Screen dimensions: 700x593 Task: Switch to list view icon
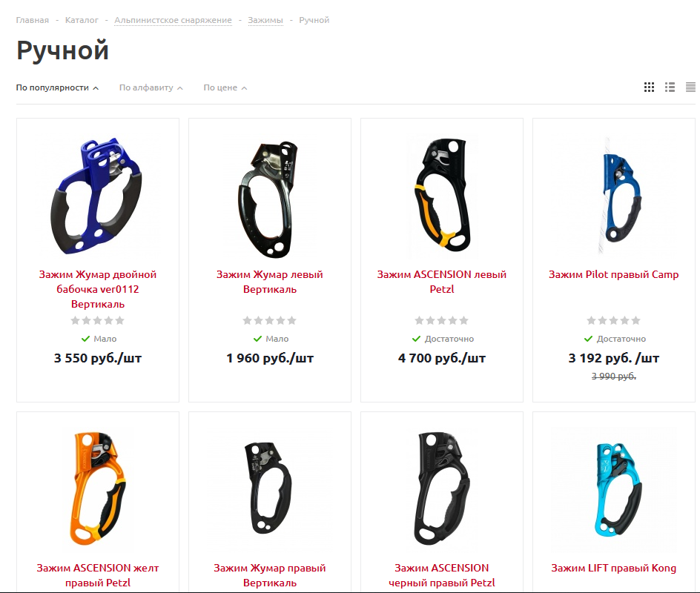(670, 87)
